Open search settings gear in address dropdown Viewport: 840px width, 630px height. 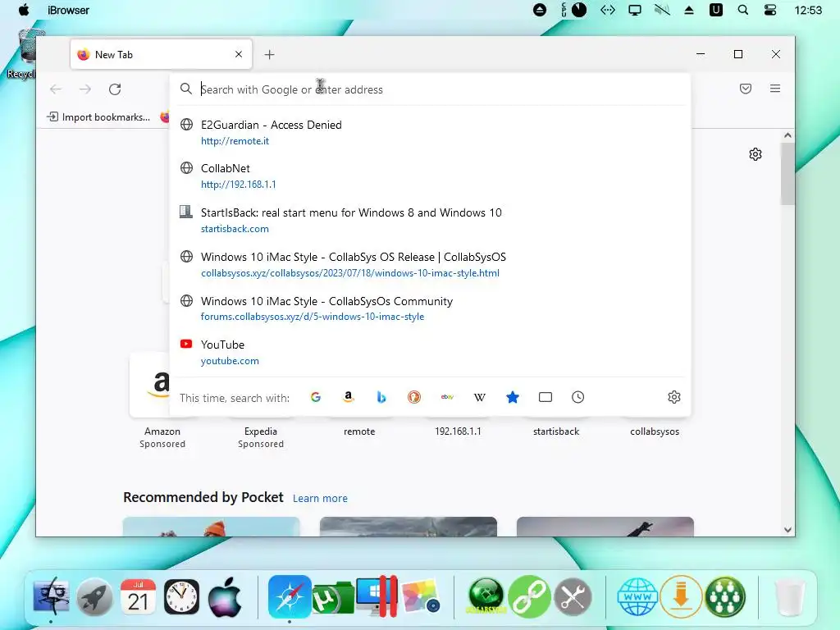coord(674,397)
